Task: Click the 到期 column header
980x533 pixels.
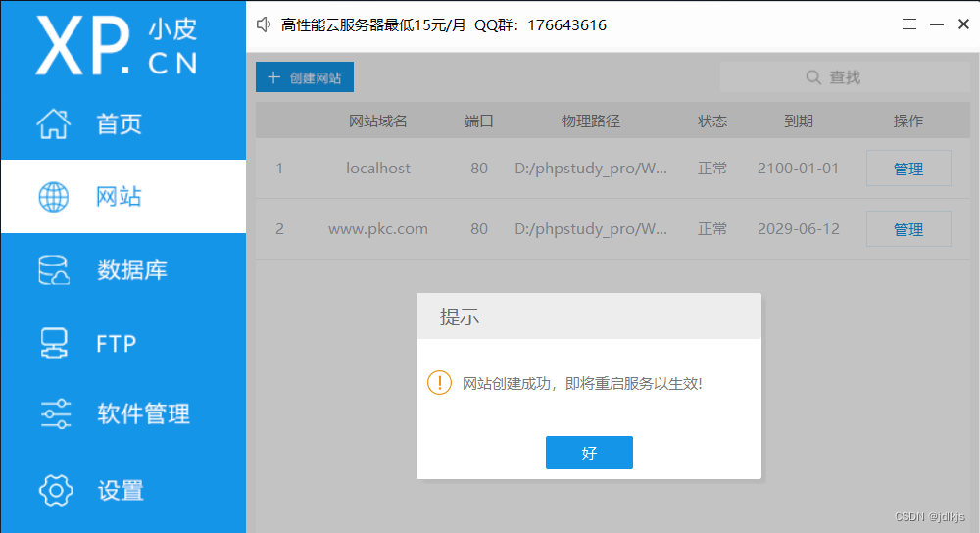Action: pyautogui.click(x=798, y=121)
